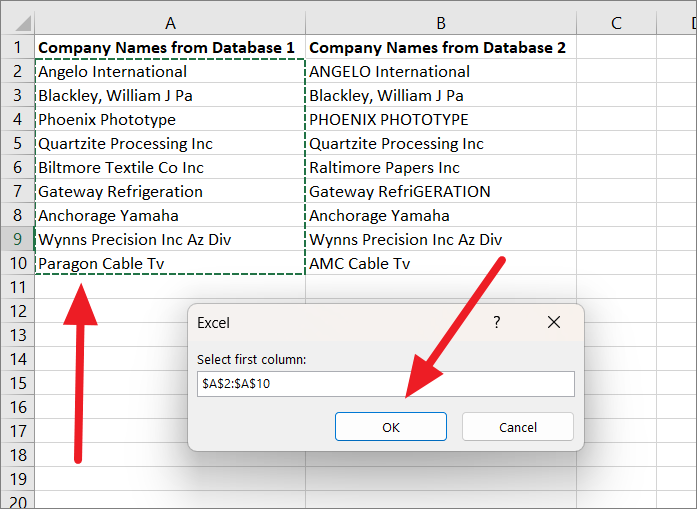Select row 13 header
The image size is (697, 509).
tap(18, 335)
